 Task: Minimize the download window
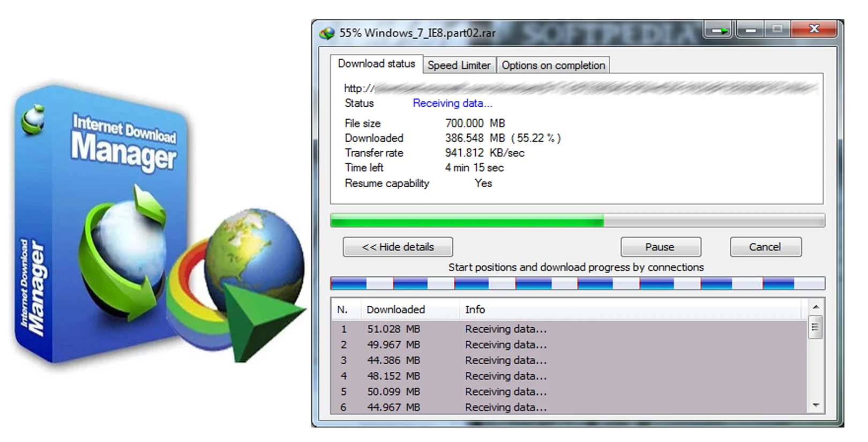(750, 31)
